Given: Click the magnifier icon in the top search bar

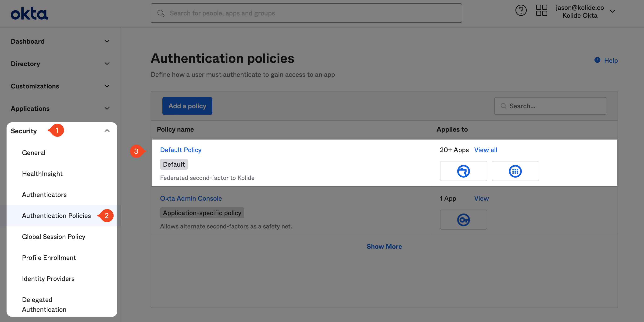Looking at the screenshot, I should coord(161,13).
